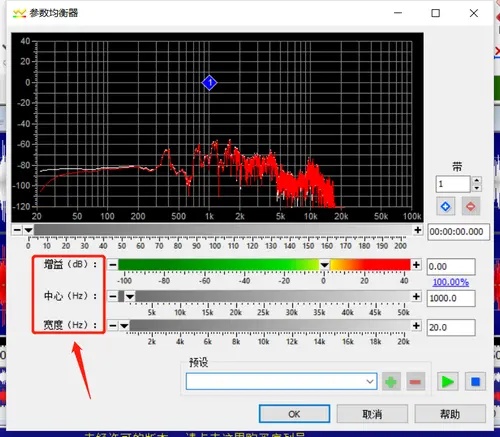Increase gain with the plus button
The height and width of the screenshot is (437, 500).
point(416,265)
